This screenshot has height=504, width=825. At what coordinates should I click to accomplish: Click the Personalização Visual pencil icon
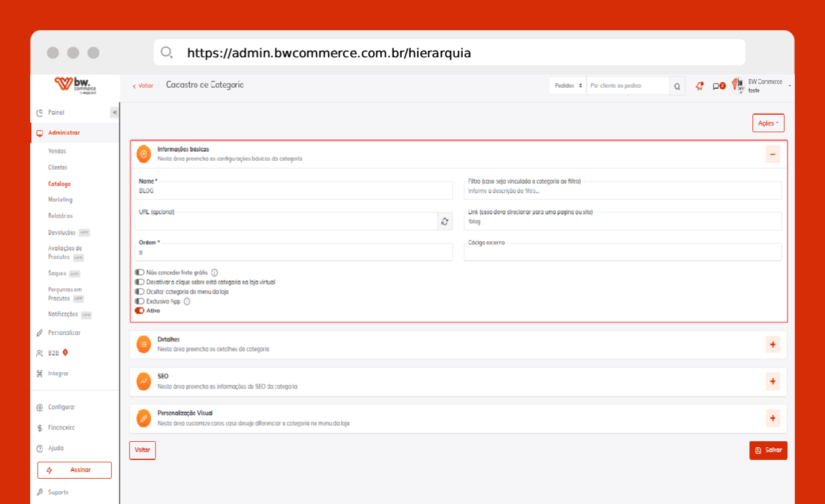click(x=143, y=418)
